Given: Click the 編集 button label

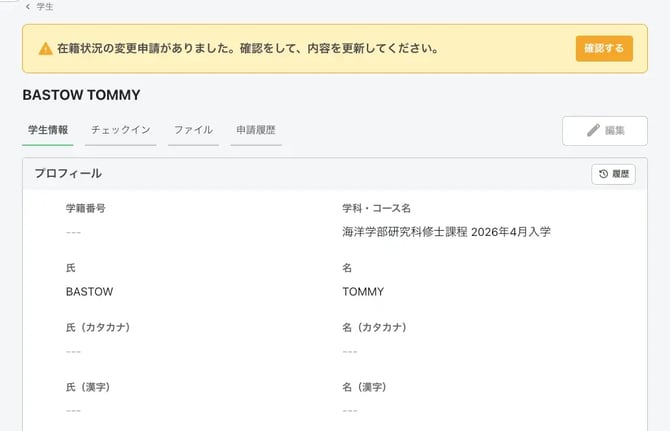Looking at the screenshot, I should coord(615,130).
